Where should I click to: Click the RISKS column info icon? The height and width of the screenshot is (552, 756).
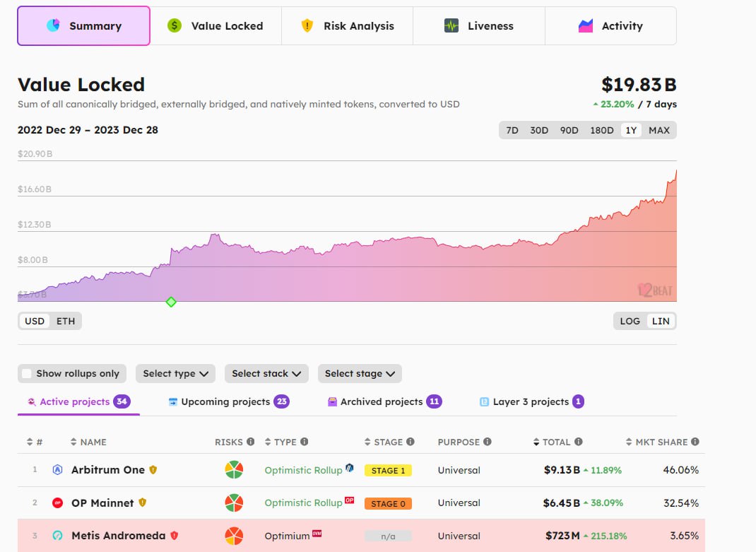tap(251, 442)
